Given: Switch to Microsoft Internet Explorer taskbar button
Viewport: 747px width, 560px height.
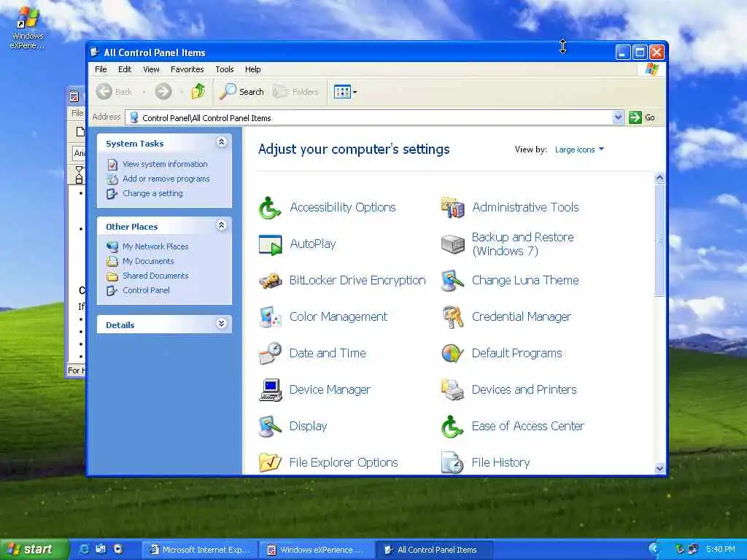Looking at the screenshot, I should (201, 550).
